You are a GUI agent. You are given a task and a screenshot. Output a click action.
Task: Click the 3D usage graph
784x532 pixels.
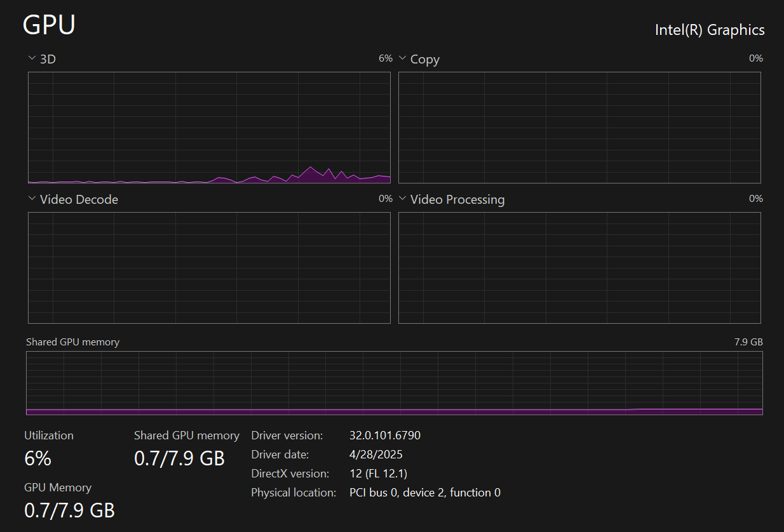pyautogui.click(x=209, y=128)
